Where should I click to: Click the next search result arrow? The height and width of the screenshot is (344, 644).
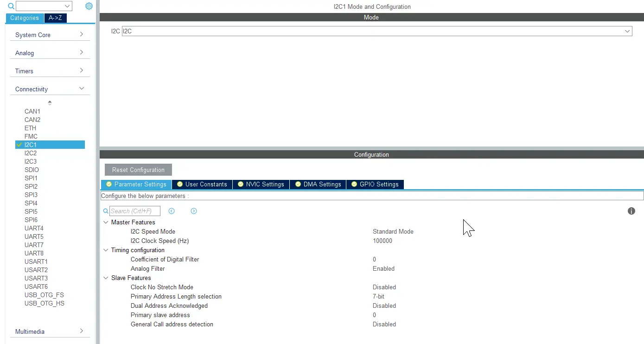(194, 211)
